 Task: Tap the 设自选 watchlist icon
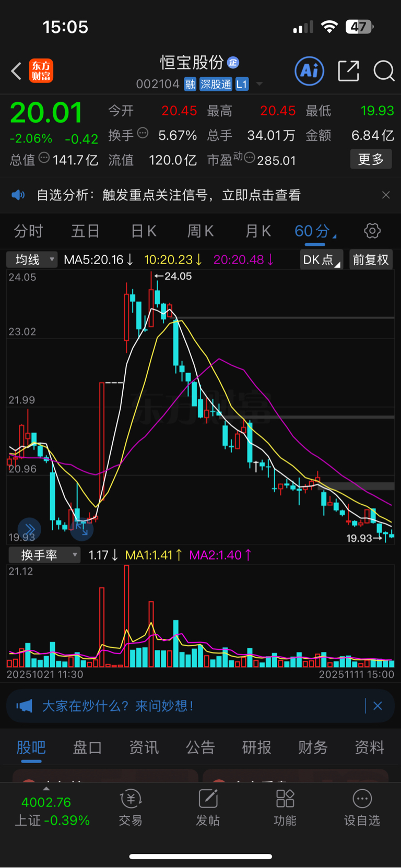[x=362, y=807]
